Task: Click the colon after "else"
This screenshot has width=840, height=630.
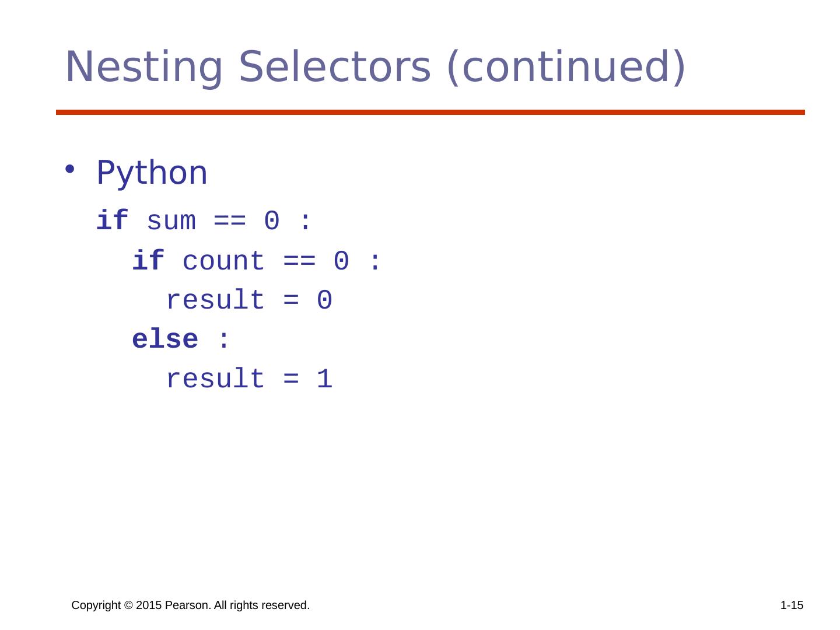Action: tap(222, 339)
